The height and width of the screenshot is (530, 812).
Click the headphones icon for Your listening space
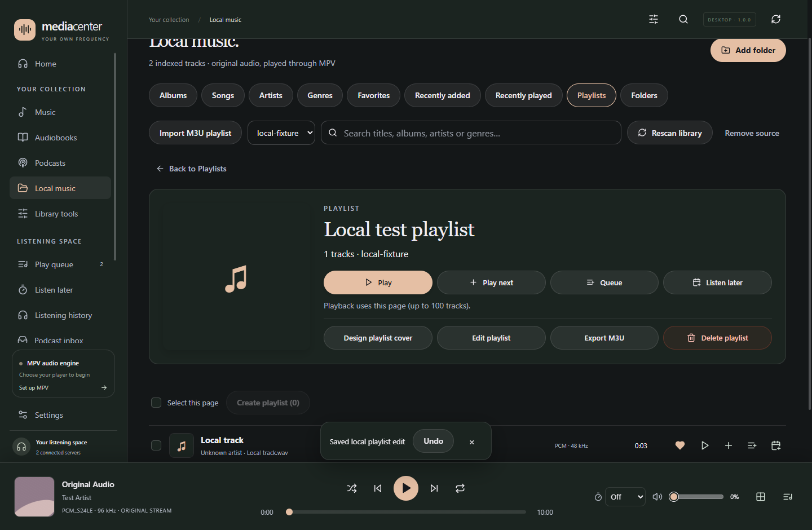pyautogui.click(x=21, y=447)
